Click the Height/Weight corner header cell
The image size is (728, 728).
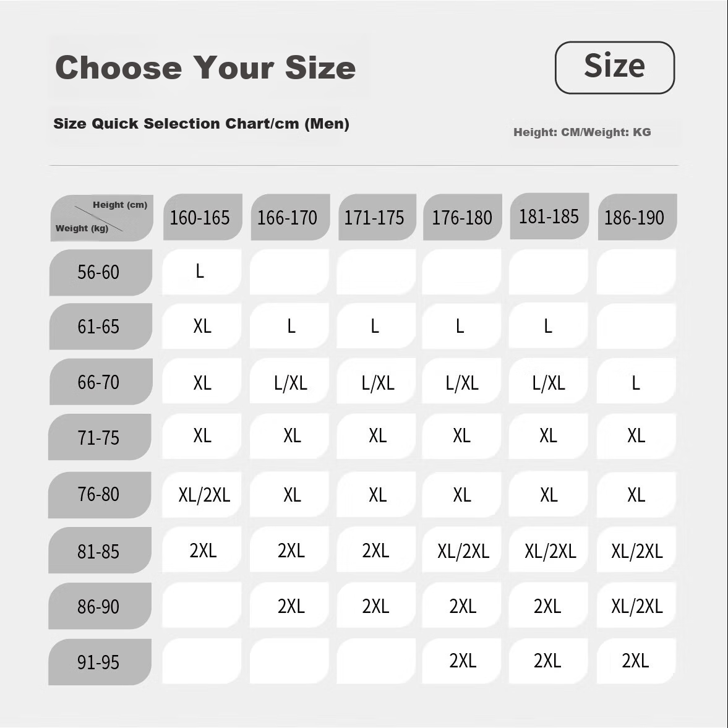pos(101,218)
